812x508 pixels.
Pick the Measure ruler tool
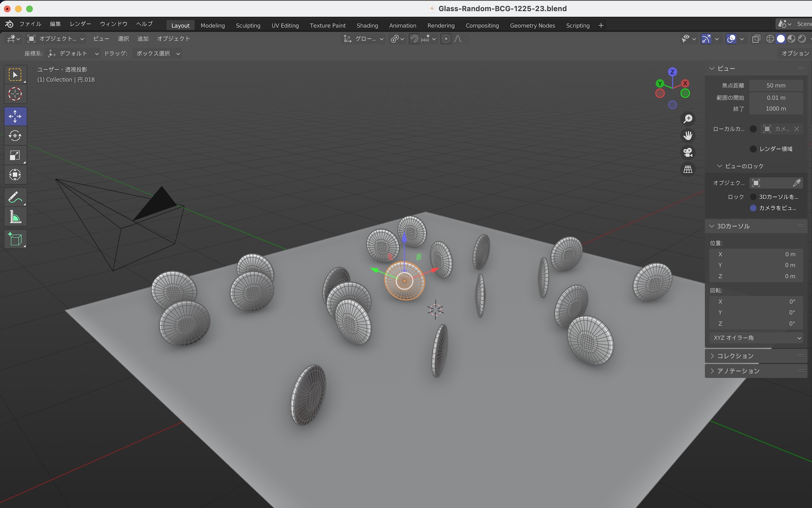tap(15, 217)
